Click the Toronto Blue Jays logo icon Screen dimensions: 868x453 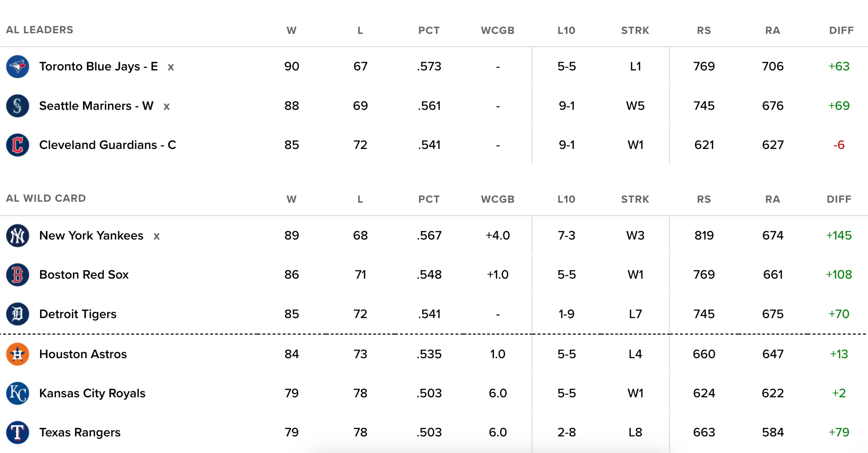pos(18,67)
